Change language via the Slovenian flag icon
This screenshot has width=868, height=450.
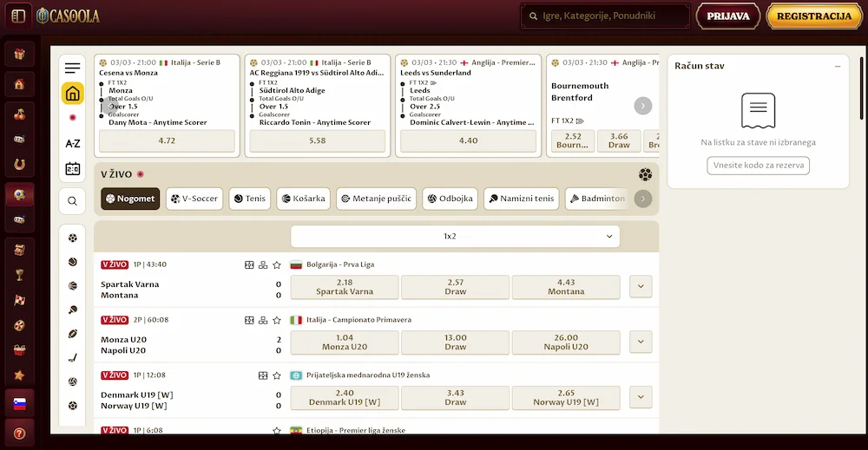[x=19, y=404]
